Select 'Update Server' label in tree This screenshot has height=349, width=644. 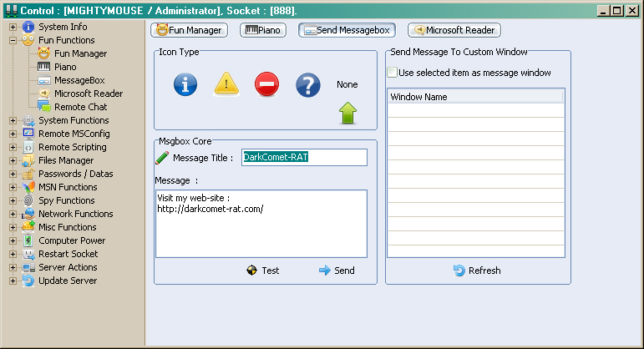tap(68, 281)
